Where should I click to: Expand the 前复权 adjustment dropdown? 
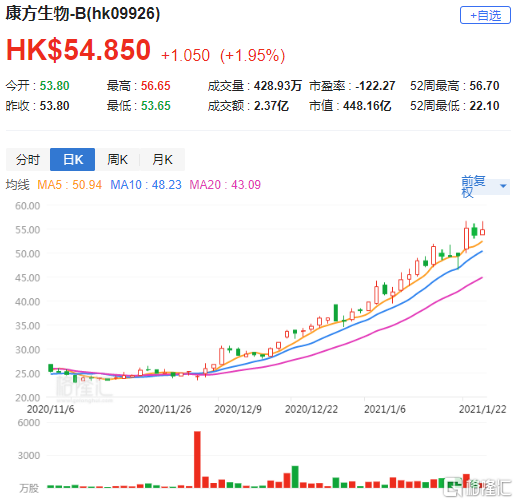485,187
